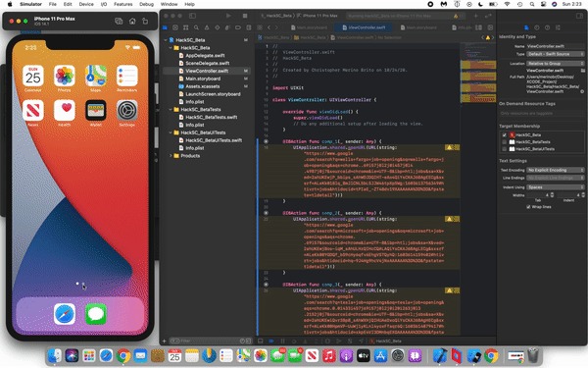
Task: Open the related items grid icon
Action: coord(260,27)
